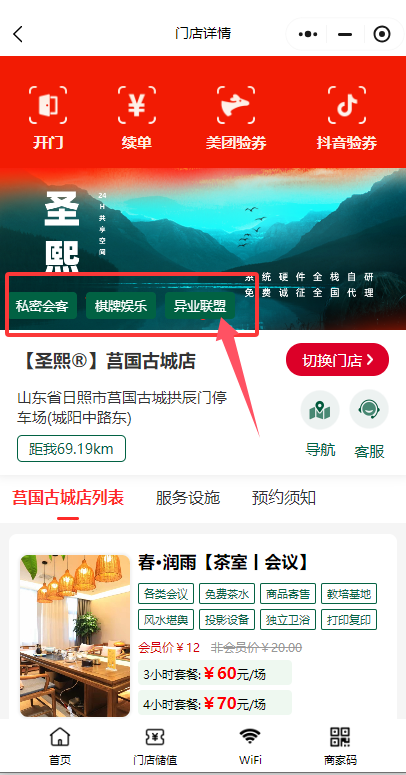406x775 pixels.
Task: Switch to the 预约须知 tab
Action: tap(283, 498)
